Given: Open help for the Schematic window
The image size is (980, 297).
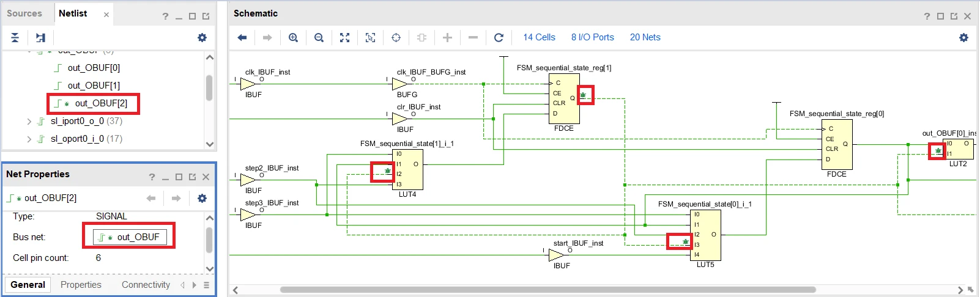Looking at the screenshot, I should 927,16.
